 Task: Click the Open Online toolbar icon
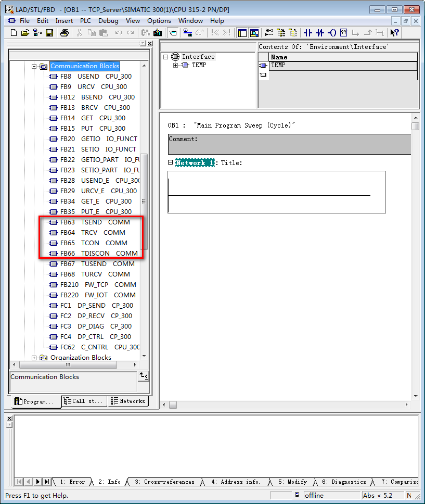coord(37,32)
